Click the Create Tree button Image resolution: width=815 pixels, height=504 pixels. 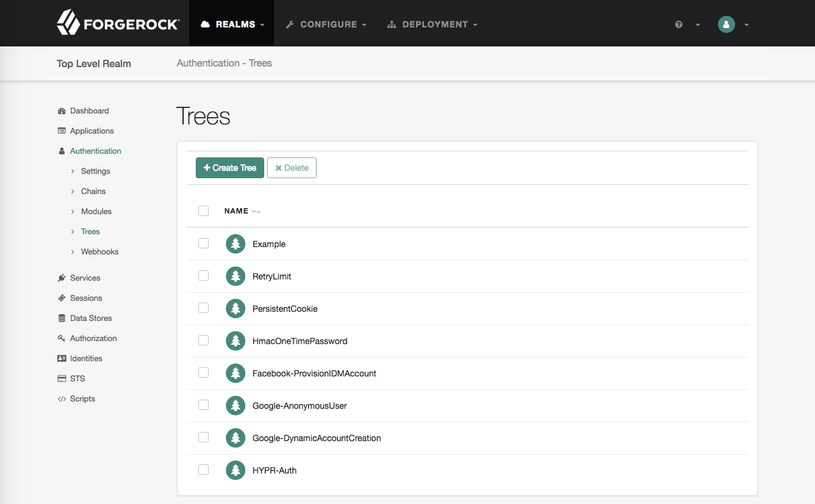(x=230, y=168)
